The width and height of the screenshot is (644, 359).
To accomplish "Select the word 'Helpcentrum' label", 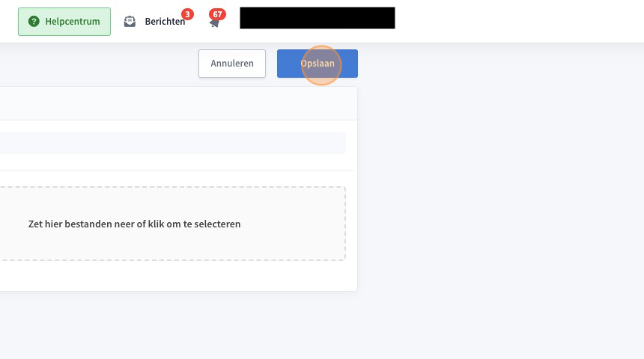I will [x=73, y=22].
